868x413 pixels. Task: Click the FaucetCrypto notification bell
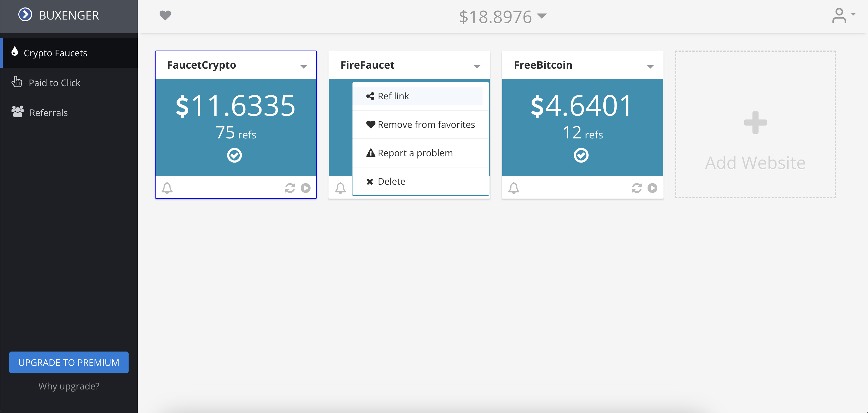pyautogui.click(x=167, y=188)
